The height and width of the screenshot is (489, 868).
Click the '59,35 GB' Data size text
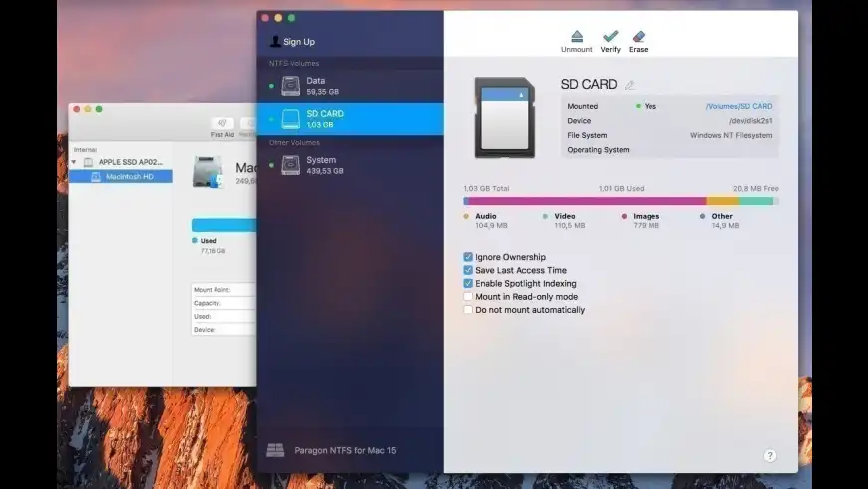point(322,92)
